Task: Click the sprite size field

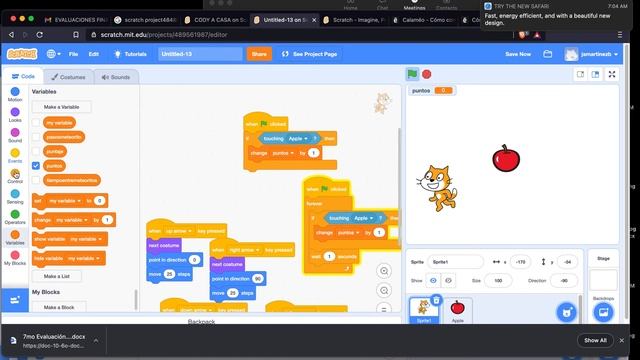Action: [498, 280]
